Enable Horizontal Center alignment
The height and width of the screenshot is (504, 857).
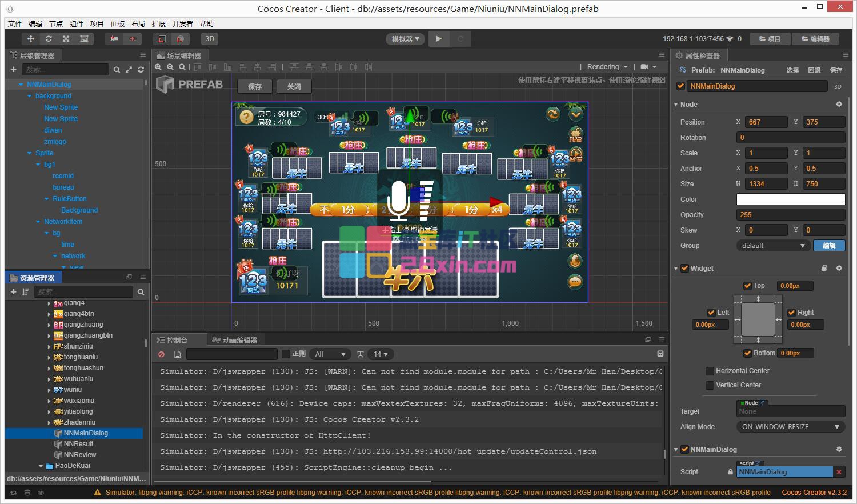710,371
